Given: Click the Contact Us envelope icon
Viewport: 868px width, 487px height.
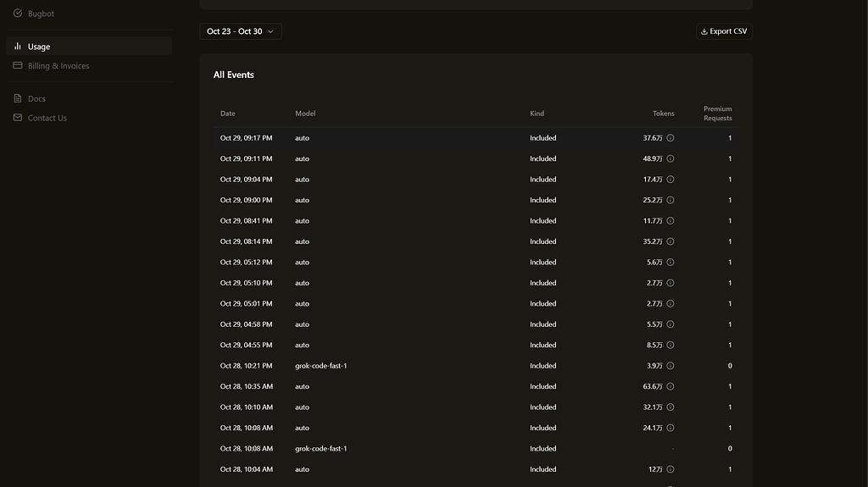Looking at the screenshot, I should coord(18,117).
